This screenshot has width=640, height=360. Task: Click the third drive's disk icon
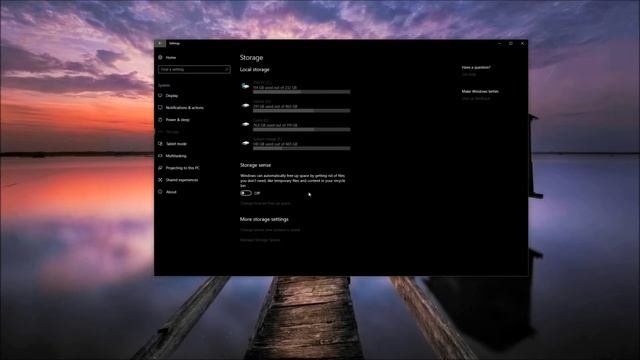pyautogui.click(x=245, y=124)
